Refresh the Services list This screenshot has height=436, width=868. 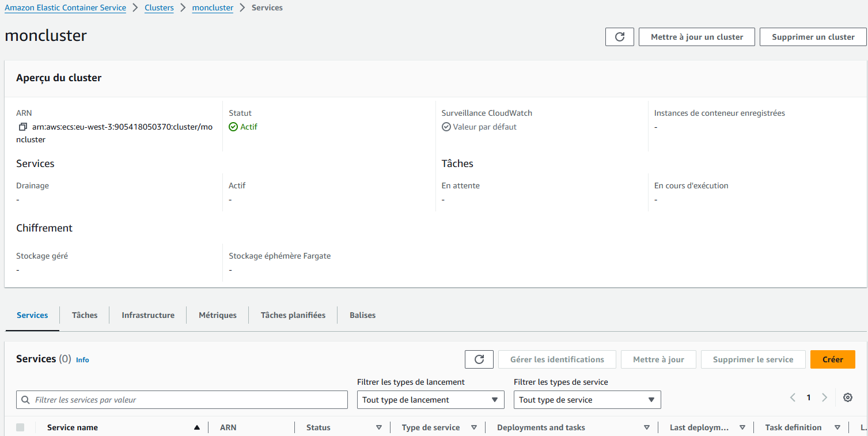[479, 359]
